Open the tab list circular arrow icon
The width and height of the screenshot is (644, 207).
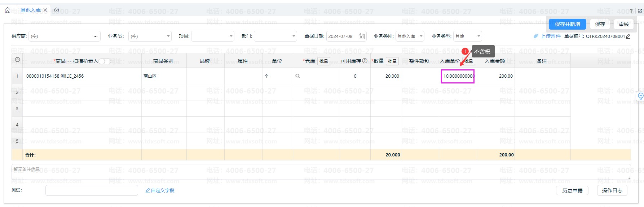(57, 10)
